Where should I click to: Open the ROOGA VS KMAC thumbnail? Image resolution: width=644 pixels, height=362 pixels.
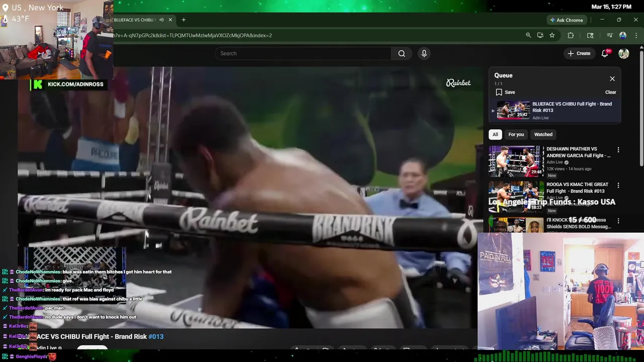coord(516,197)
